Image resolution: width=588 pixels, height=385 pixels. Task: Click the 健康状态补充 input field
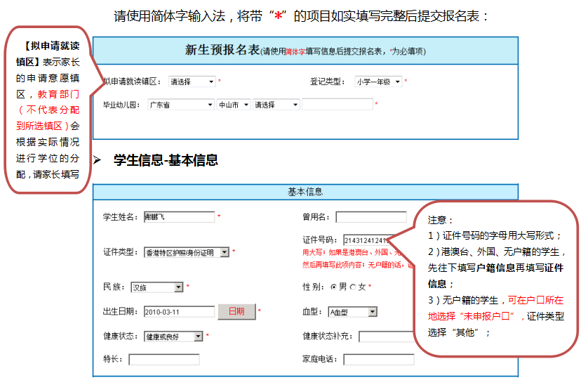[x=386, y=337]
